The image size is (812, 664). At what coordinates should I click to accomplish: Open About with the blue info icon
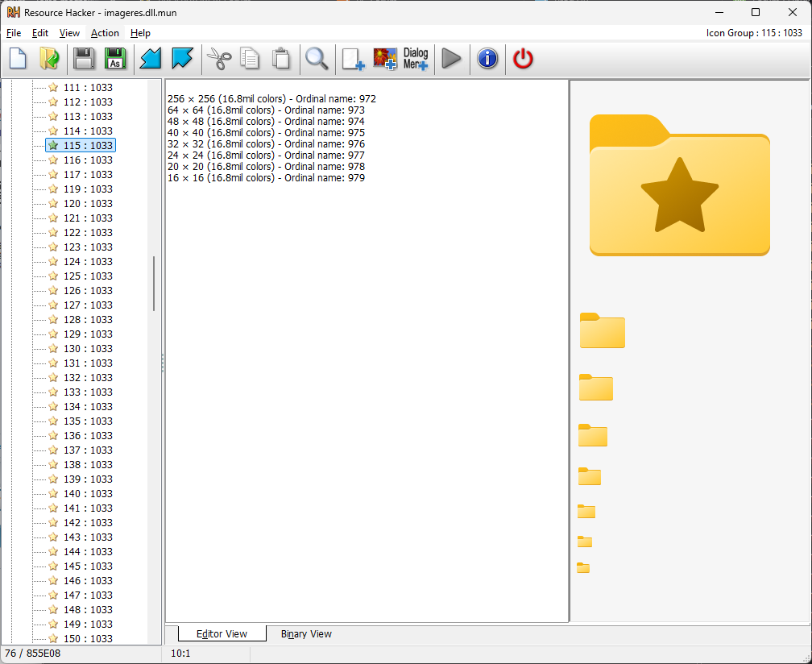point(487,59)
